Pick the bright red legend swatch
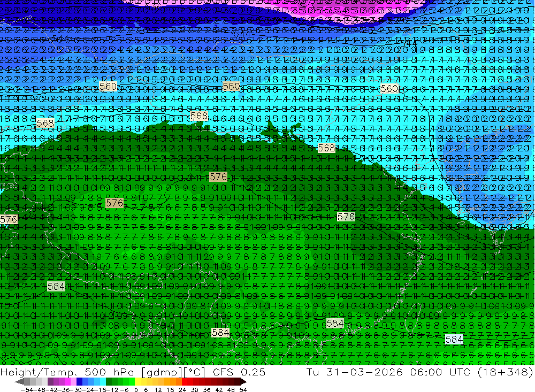 coord(185,382)
